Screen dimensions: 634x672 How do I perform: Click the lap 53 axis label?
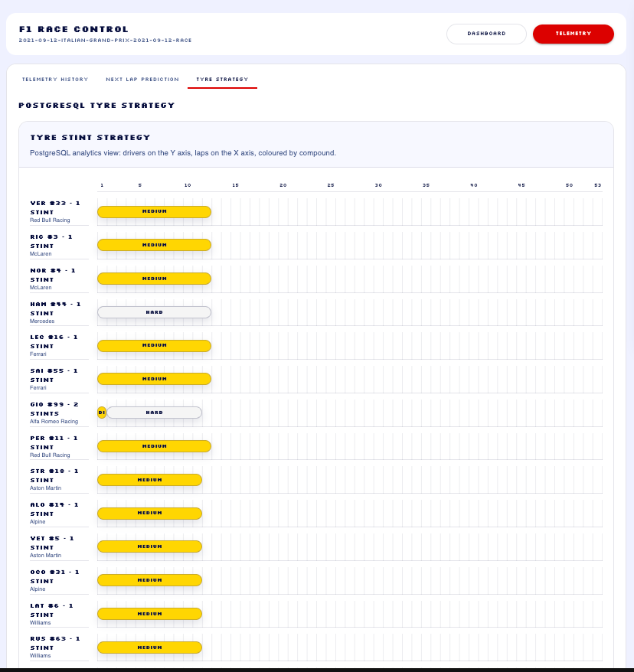597,185
